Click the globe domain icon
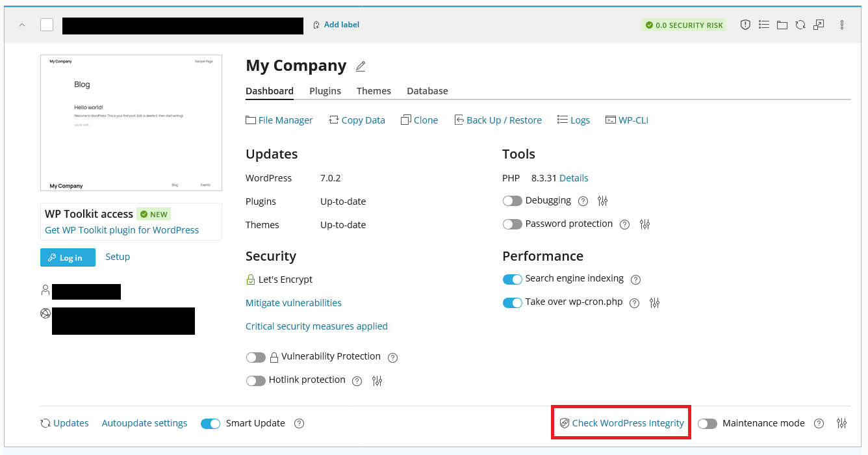This screenshot has width=868, height=455. pyautogui.click(x=45, y=313)
